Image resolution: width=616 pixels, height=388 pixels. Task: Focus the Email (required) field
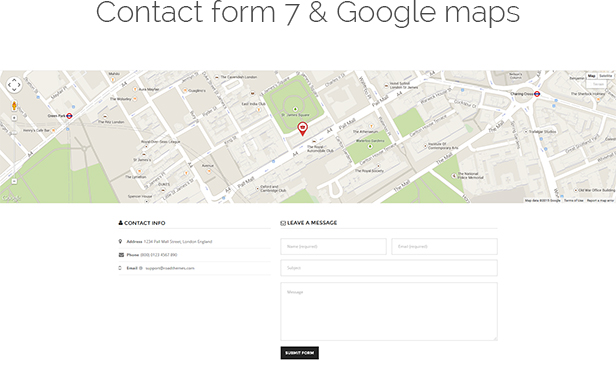(444, 246)
